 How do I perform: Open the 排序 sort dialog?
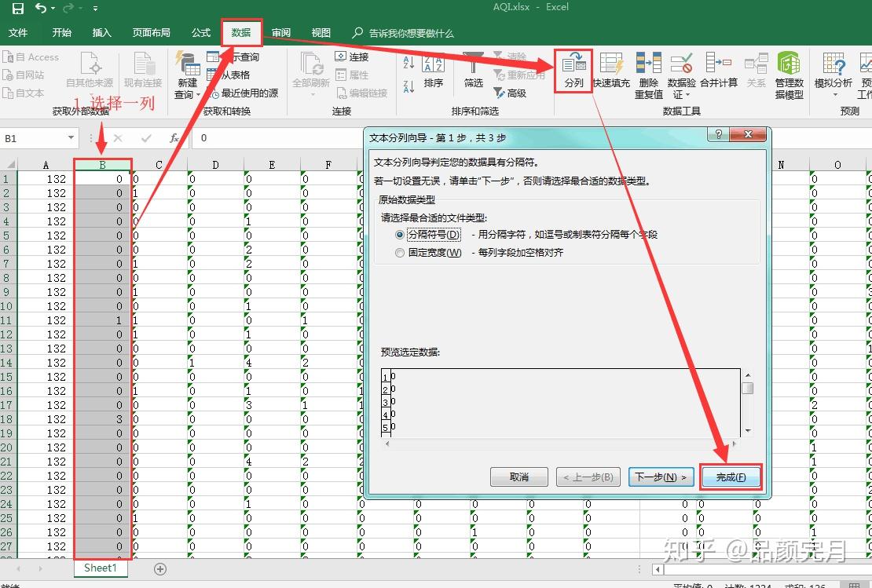coord(433,71)
